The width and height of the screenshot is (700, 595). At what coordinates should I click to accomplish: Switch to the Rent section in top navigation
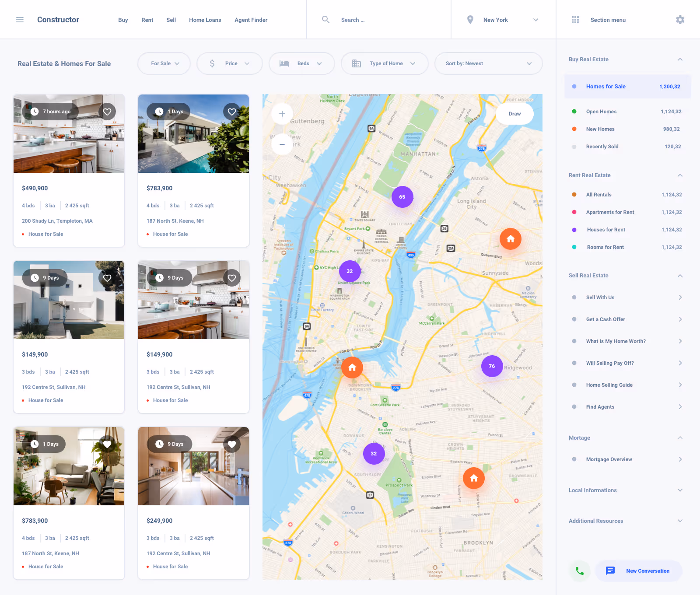coord(147,20)
